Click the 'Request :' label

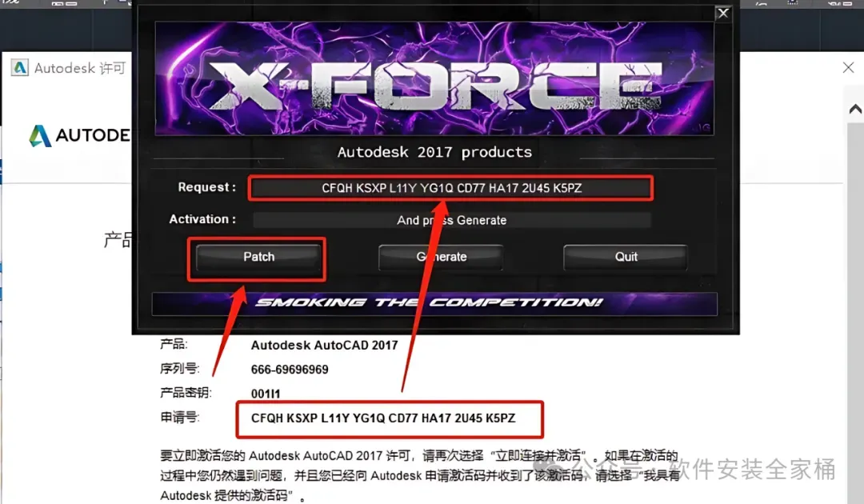point(206,187)
